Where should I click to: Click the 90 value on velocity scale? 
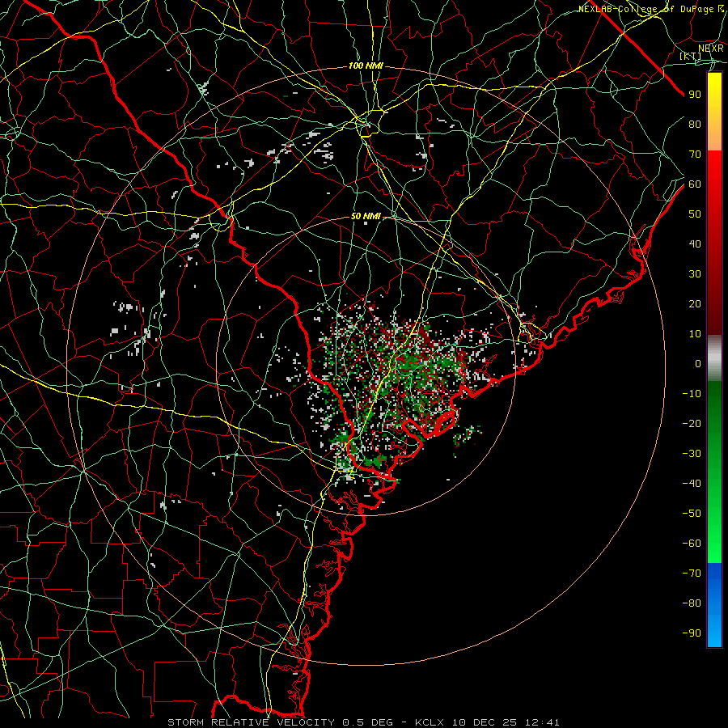(x=695, y=95)
